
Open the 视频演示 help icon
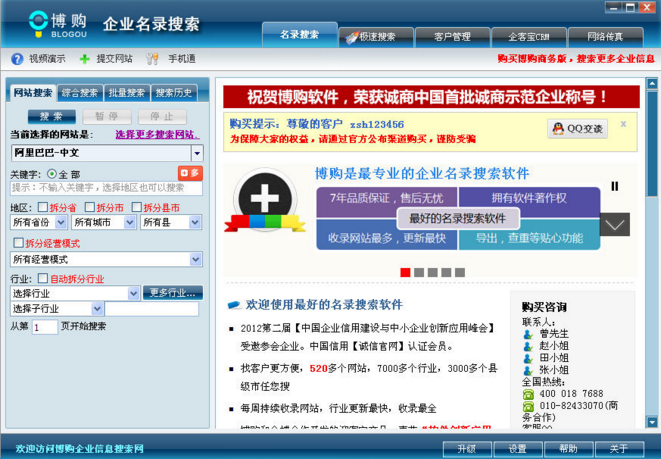coord(17,59)
